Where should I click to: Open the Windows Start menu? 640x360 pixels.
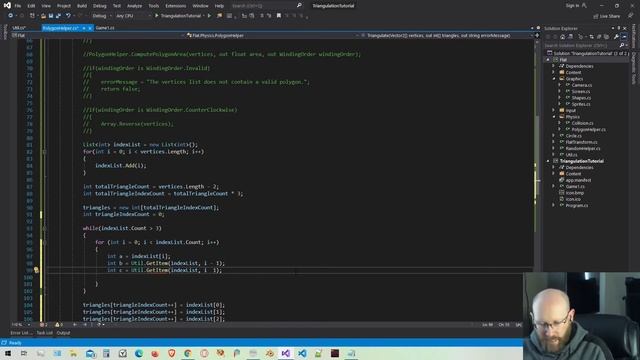(8, 353)
